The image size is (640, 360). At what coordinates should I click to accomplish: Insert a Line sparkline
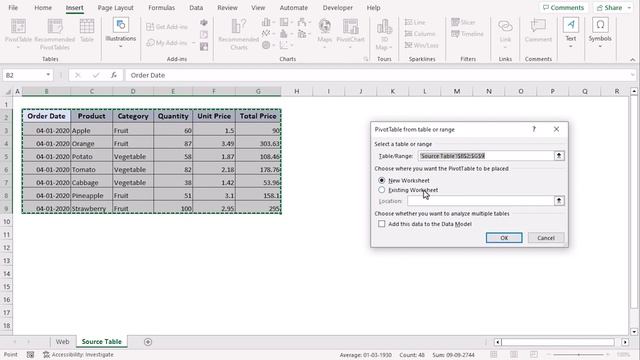point(415,22)
